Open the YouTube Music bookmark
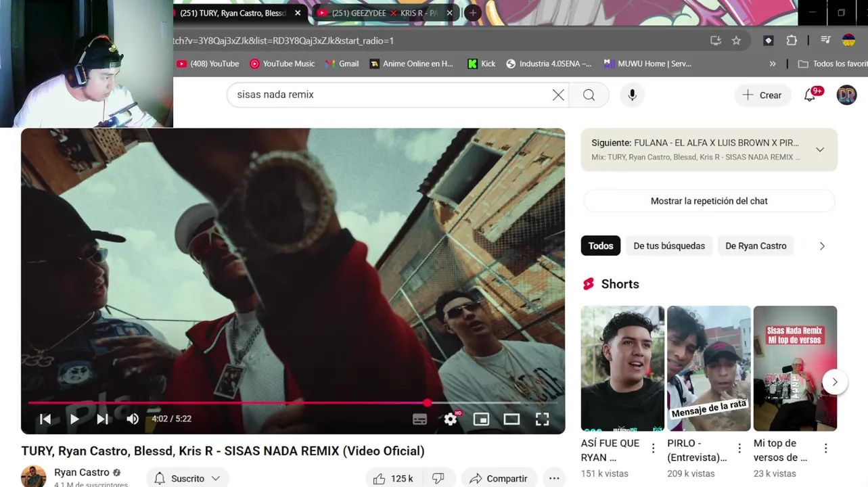Screen dimensions: 868x487 [x=282, y=64]
